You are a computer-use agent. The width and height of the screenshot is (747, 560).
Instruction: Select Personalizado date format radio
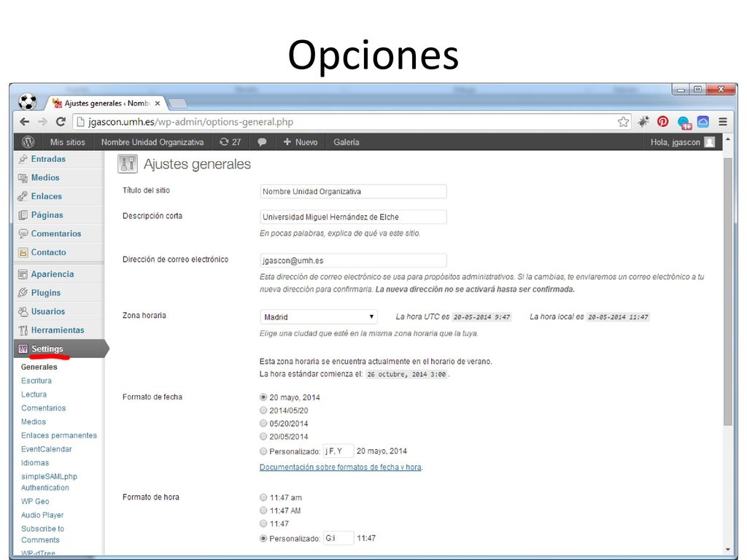pyautogui.click(x=263, y=451)
